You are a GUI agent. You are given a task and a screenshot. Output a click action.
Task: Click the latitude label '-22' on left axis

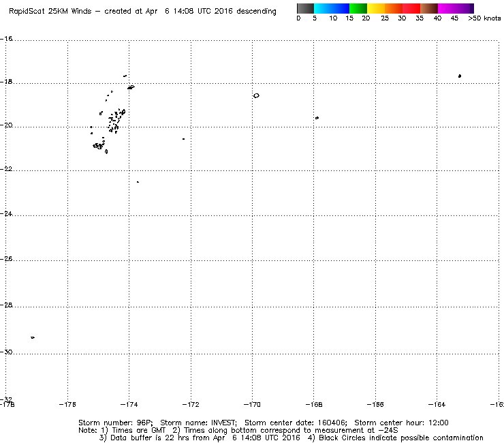6,169
